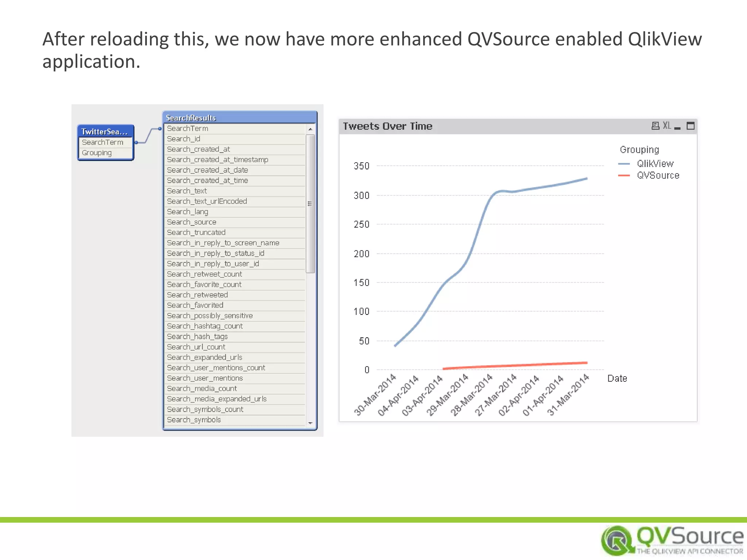Click the Grouping legend title
The height and width of the screenshot is (560, 747).
pyautogui.click(x=639, y=149)
